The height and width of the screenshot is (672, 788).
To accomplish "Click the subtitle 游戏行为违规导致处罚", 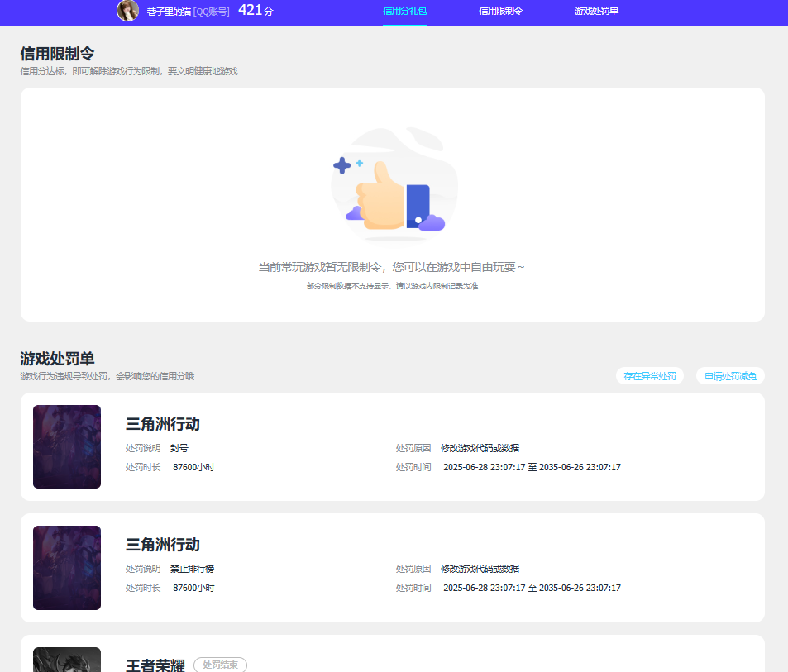I will point(107,376).
